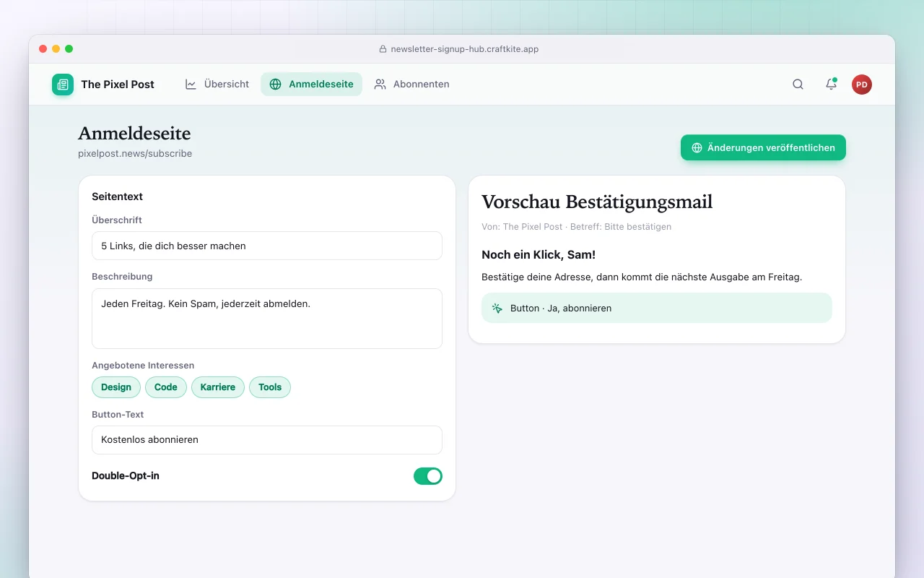924x578 pixels.
Task: Click the pixelpost.news/subscribe URL text
Action: 135,153
